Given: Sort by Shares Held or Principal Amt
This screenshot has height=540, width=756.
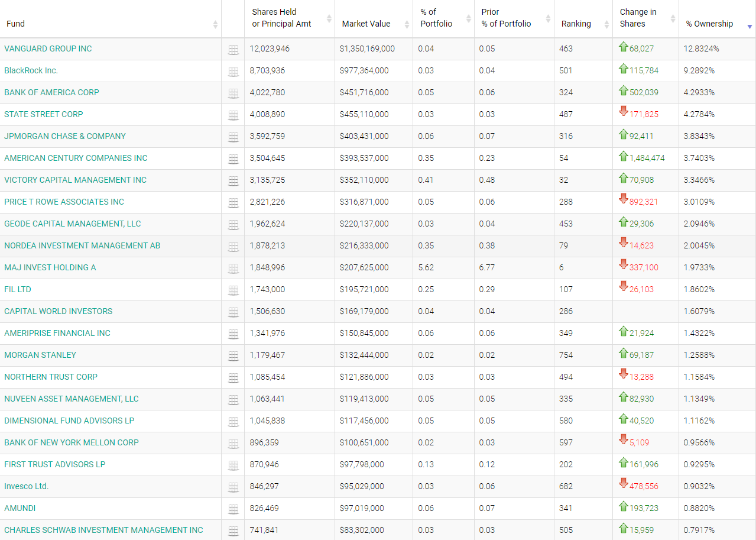Looking at the screenshot, I should coord(290,19).
